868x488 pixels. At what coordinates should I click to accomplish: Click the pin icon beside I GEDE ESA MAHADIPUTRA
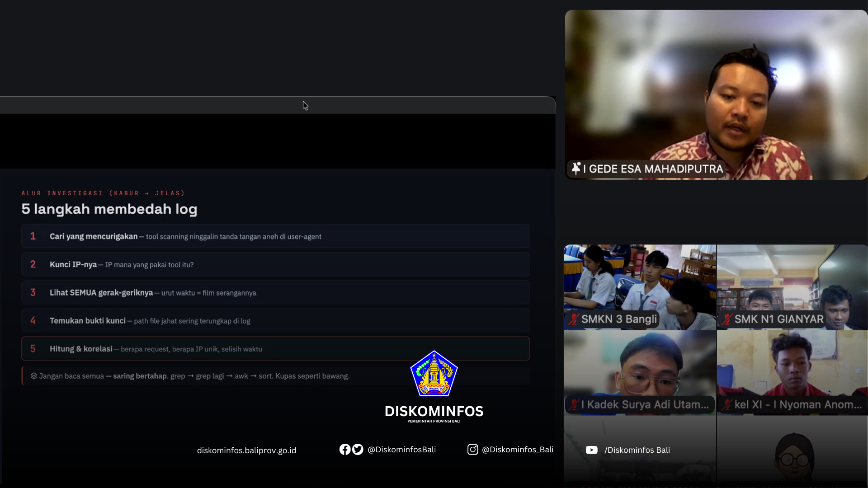(x=576, y=169)
